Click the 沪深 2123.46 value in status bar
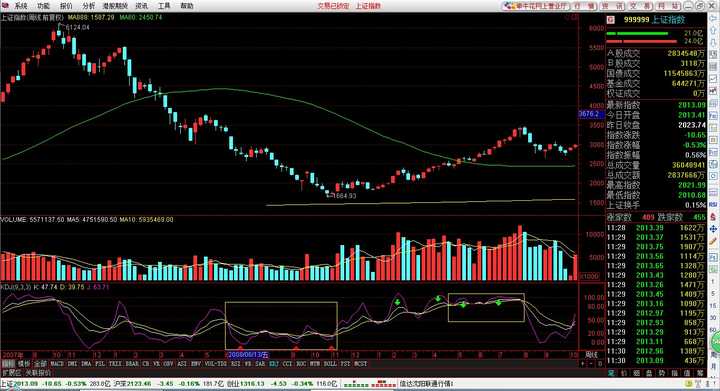 [x=138, y=383]
